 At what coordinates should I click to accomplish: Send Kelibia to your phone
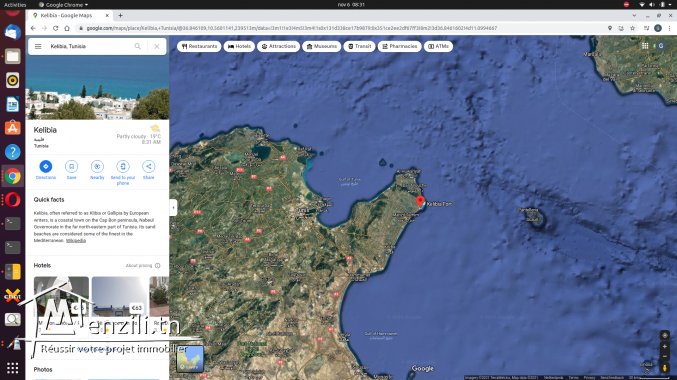[x=123, y=173]
